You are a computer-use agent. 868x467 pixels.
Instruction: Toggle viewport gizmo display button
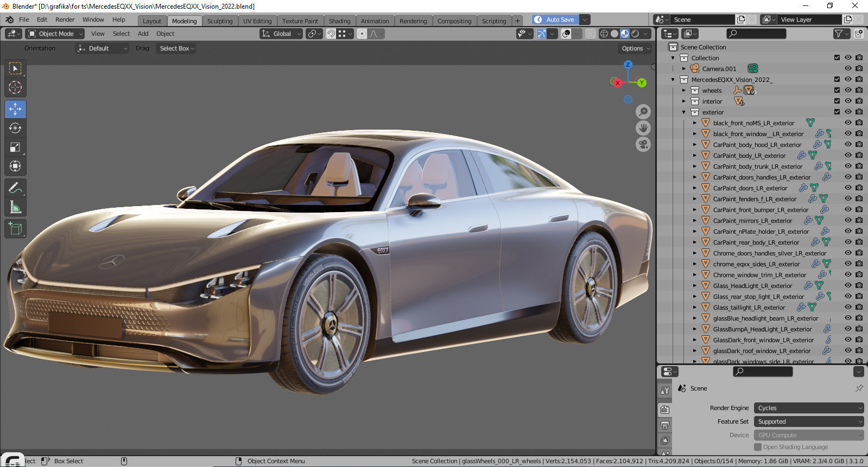[541, 34]
